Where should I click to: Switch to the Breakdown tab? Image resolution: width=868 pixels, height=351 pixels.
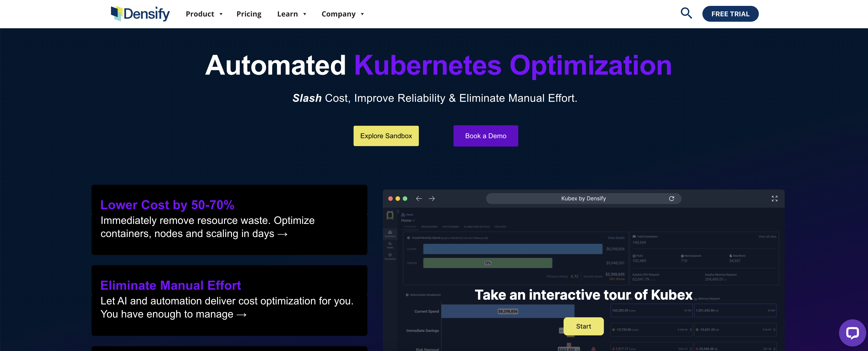point(429,227)
